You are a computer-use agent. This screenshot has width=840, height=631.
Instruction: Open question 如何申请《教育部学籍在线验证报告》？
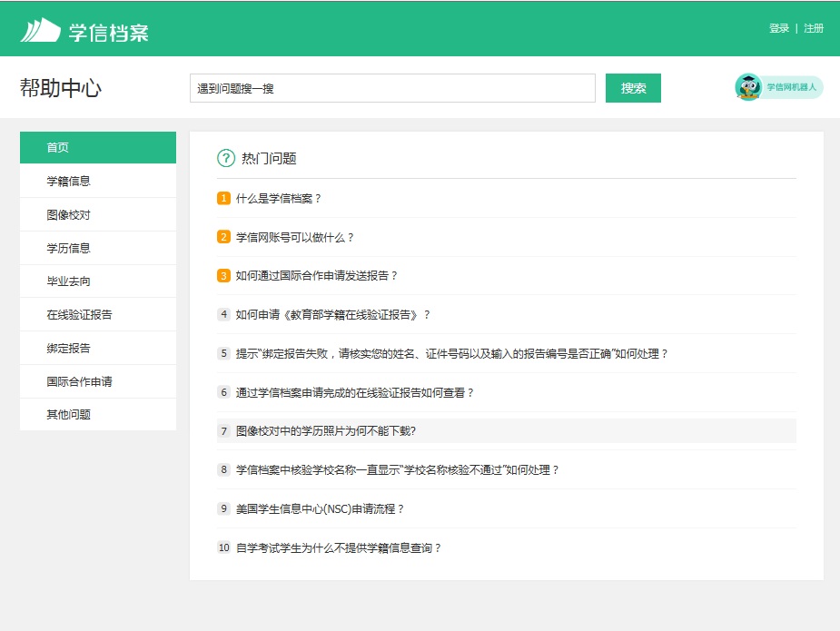click(332, 314)
